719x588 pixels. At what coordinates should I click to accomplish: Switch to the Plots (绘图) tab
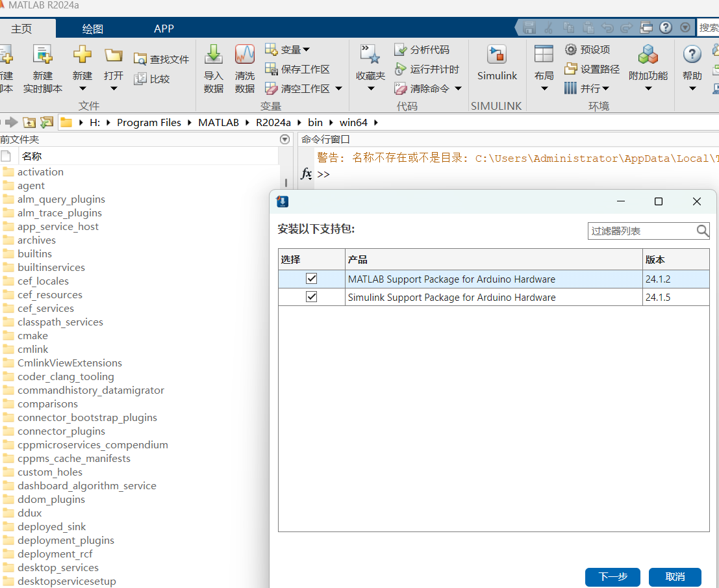tap(93, 29)
